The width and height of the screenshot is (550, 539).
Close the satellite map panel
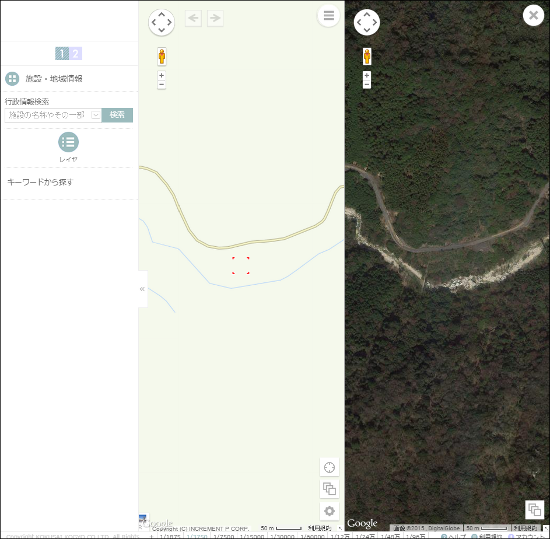tap(533, 15)
